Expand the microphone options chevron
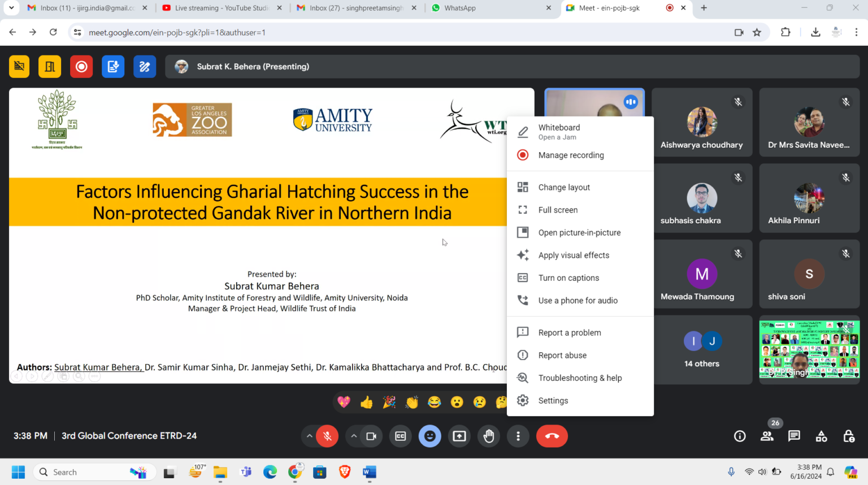This screenshot has width=868, height=485. pyautogui.click(x=309, y=436)
